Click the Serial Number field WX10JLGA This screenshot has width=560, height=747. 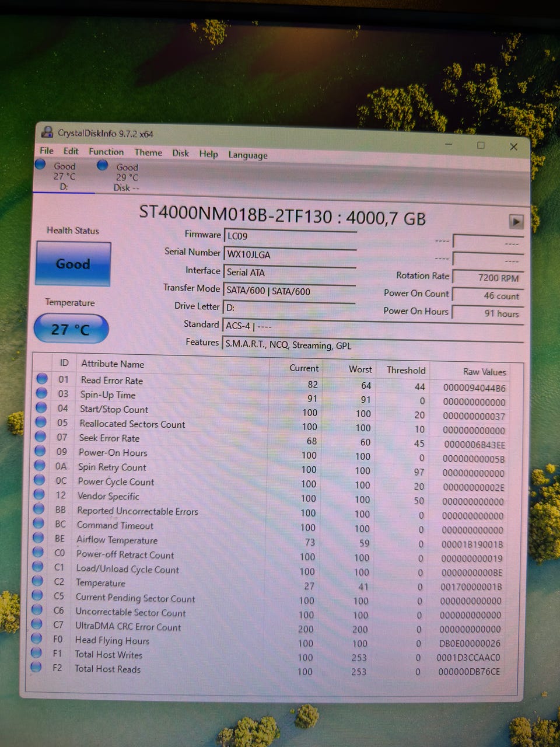point(290,254)
